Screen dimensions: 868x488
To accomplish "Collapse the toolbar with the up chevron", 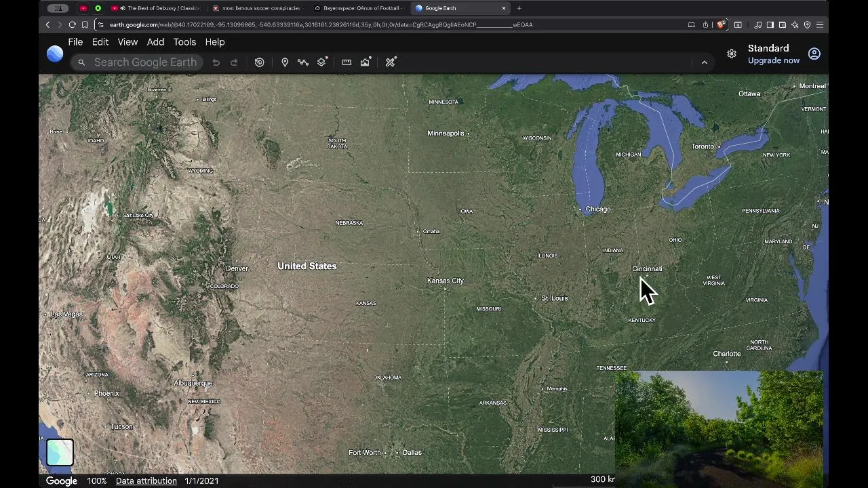I will 704,62.
